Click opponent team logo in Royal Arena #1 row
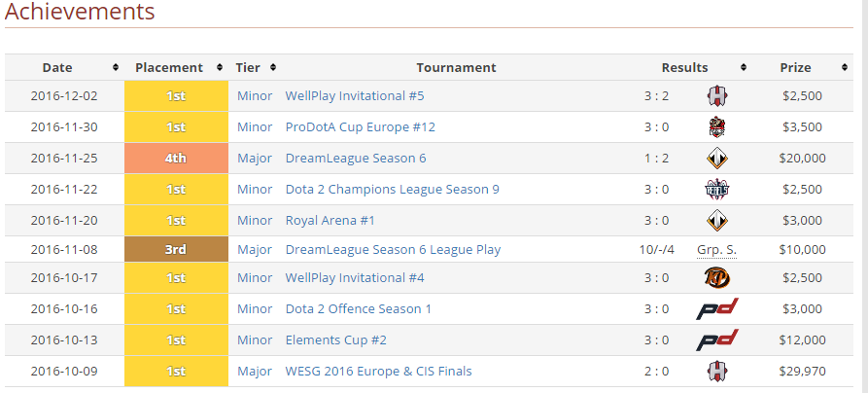 click(717, 221)
